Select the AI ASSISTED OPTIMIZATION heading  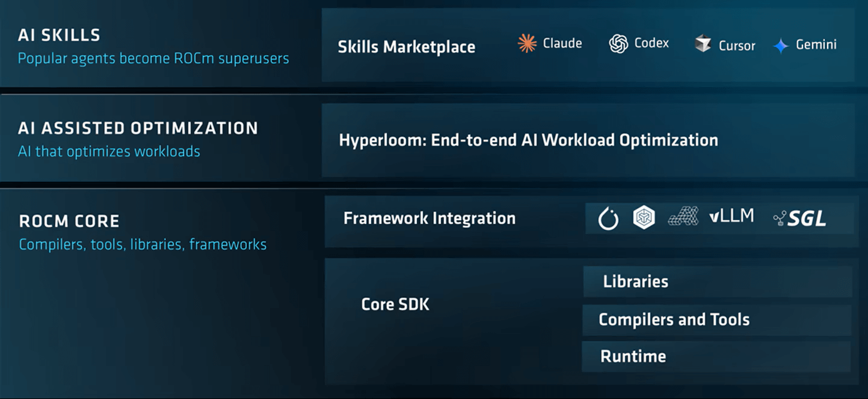(138, 128)
